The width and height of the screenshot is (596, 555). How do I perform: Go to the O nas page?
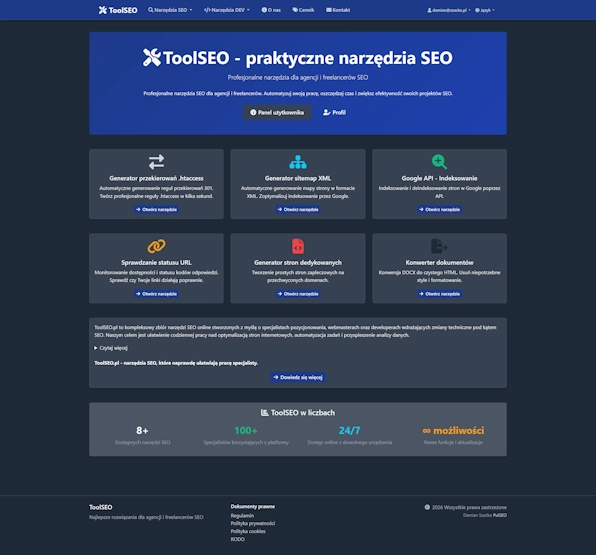pyautogui.click(x=271, y=10)
